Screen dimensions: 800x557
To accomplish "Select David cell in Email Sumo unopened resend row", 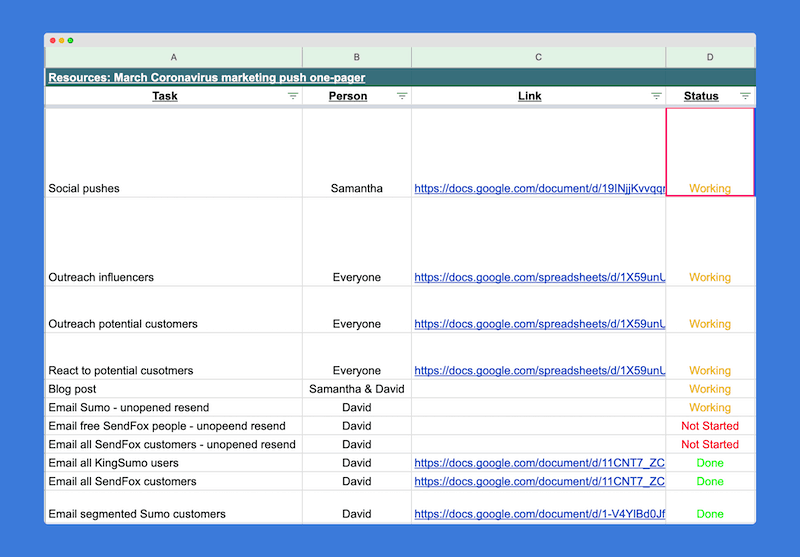I will coord(357,407).
